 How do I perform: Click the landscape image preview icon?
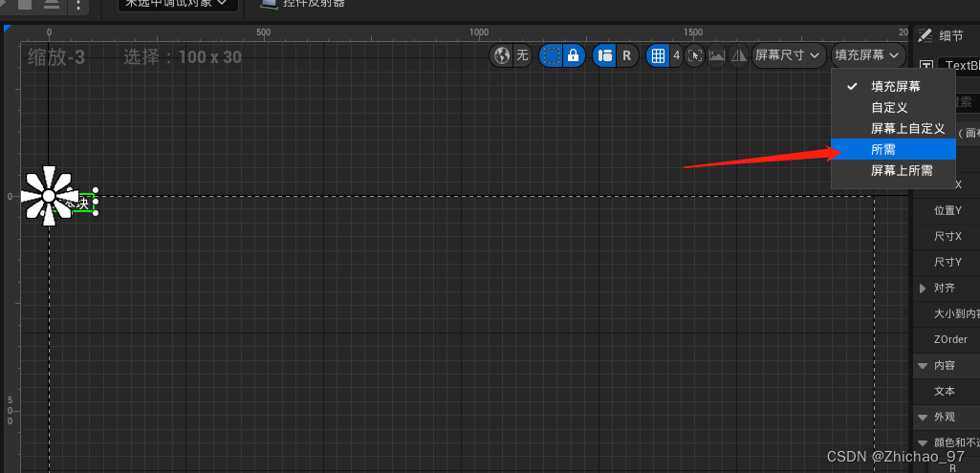pos(717,55)
